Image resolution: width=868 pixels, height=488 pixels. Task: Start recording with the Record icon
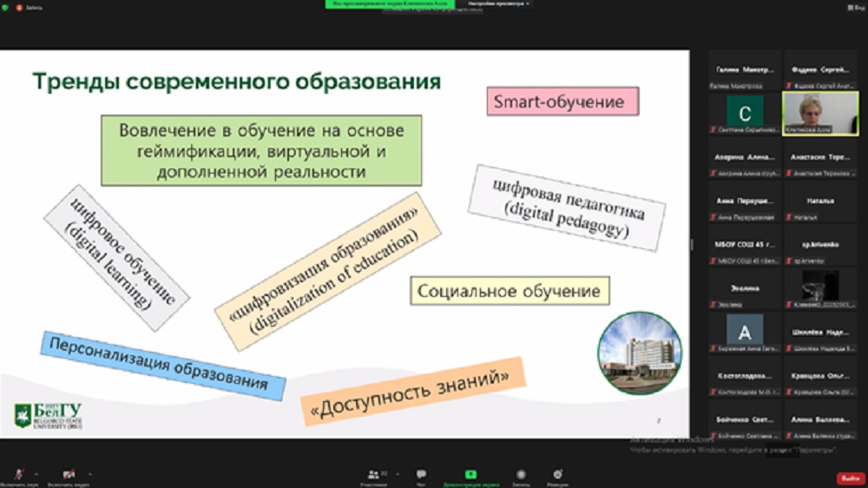522,474
